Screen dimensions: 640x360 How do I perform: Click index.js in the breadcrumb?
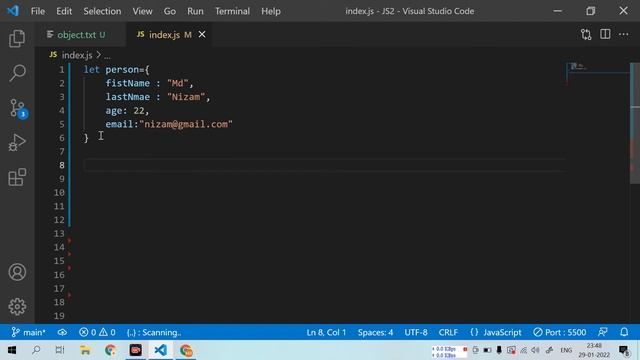coord(77,55)
